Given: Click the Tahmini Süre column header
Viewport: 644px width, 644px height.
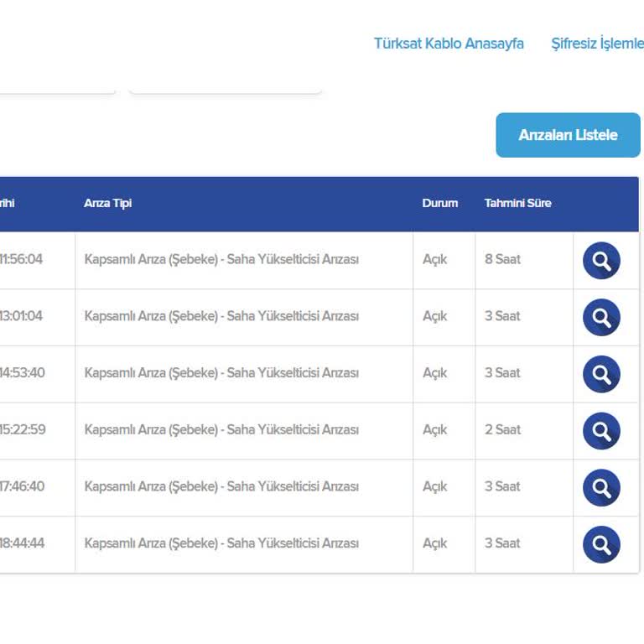Looking at the screenshot, I should click(x=517, y=203).
